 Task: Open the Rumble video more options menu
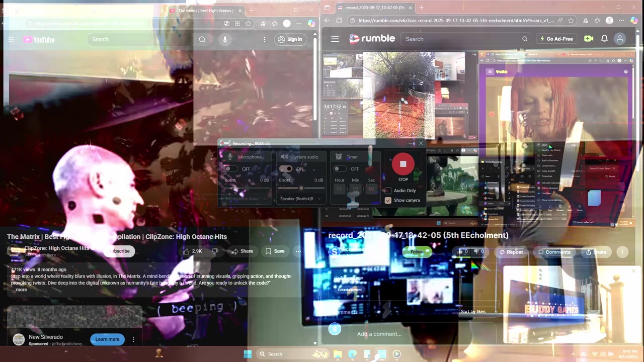[x=622, y=252]
